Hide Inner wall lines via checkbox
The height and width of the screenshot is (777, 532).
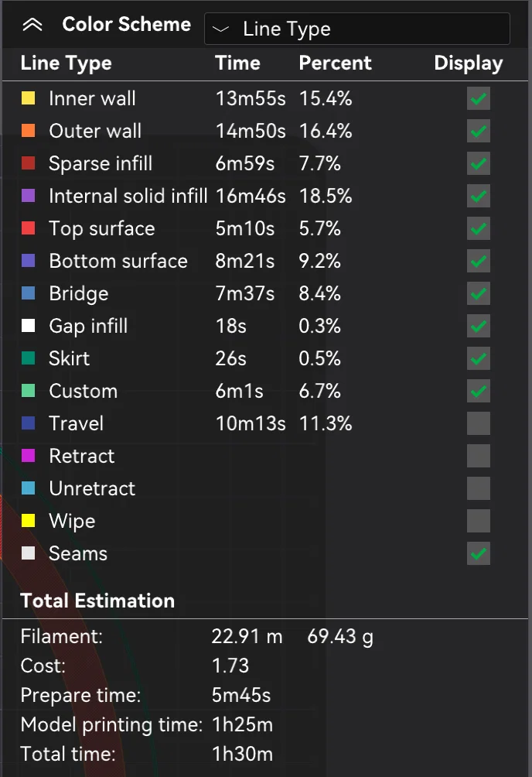tap(479, 98)
